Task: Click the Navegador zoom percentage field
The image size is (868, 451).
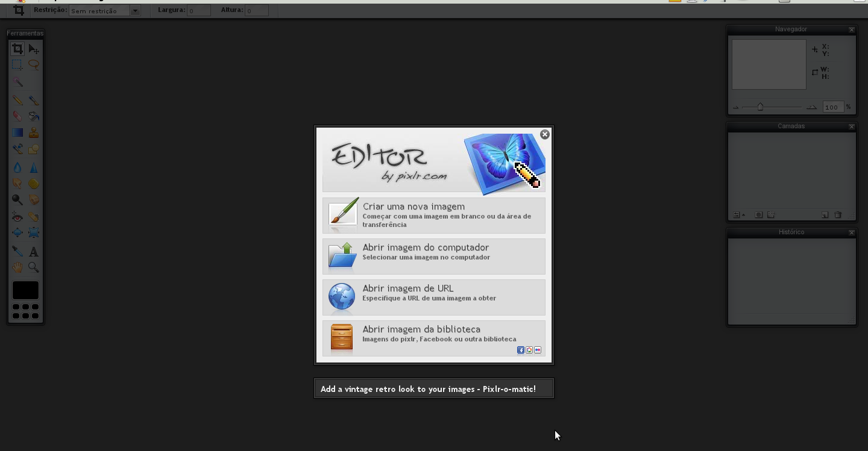Action: (x=832, y=107)
